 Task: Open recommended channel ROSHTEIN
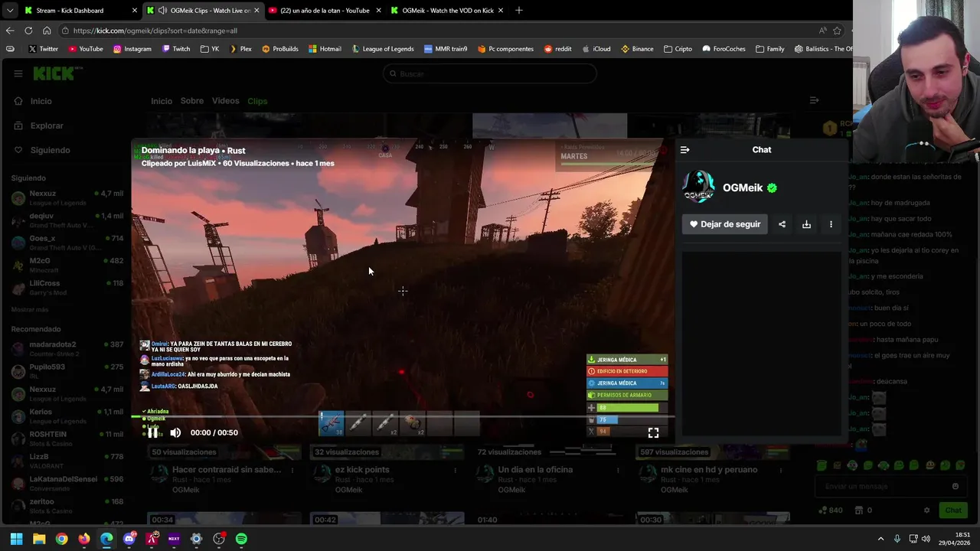click(67, 439)
